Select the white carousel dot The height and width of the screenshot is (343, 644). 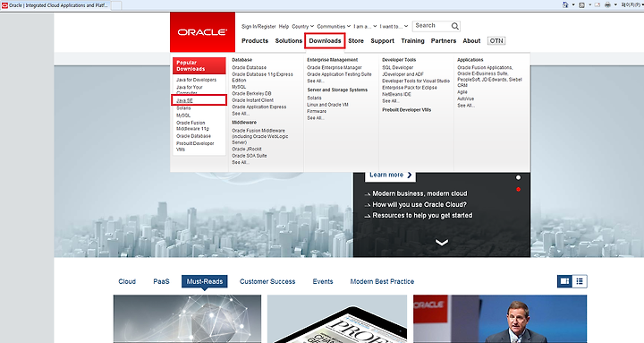point(518,177)
